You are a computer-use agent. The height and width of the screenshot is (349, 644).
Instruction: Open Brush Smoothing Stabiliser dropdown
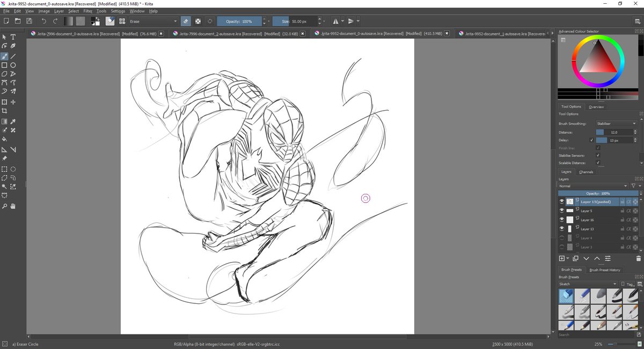(x=616, y=123)
